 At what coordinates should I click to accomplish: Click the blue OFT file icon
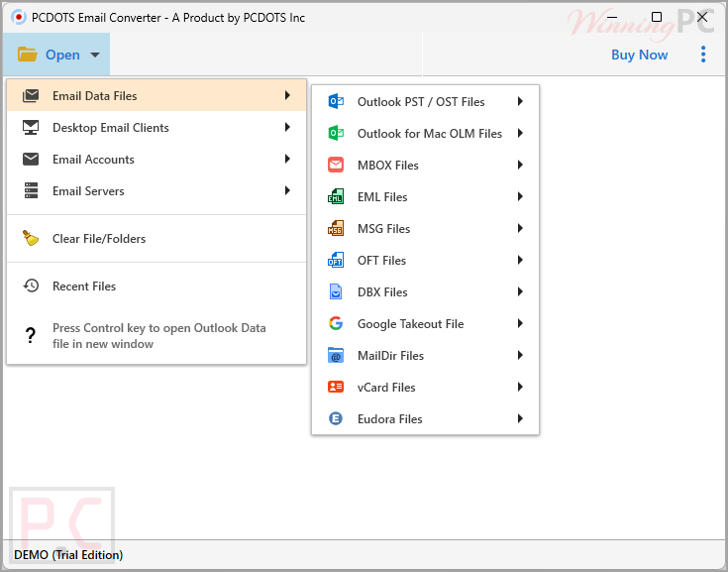click(x=336, y=260)
